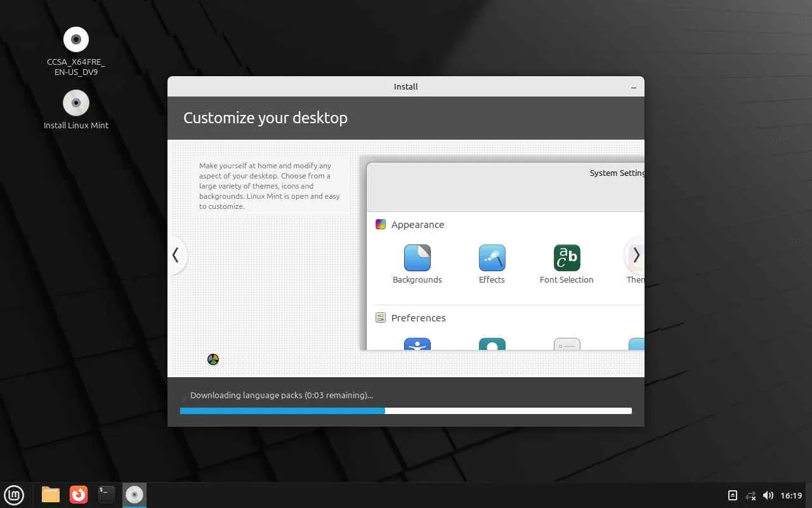The width and height of the screenshot is (812, 508).
Task: Select the Install task in the taskbar
Action: pos(134,495)
